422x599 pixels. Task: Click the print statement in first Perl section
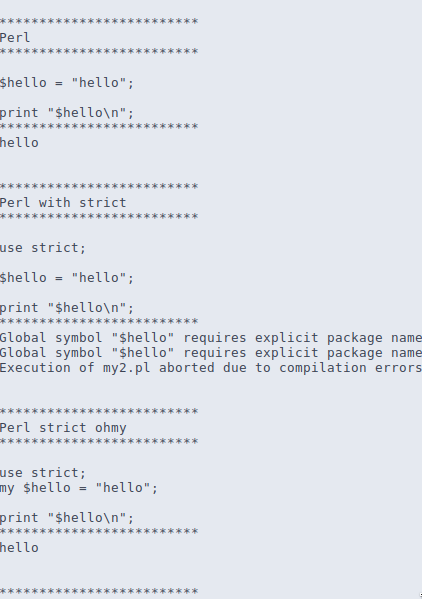click(67, 113)
